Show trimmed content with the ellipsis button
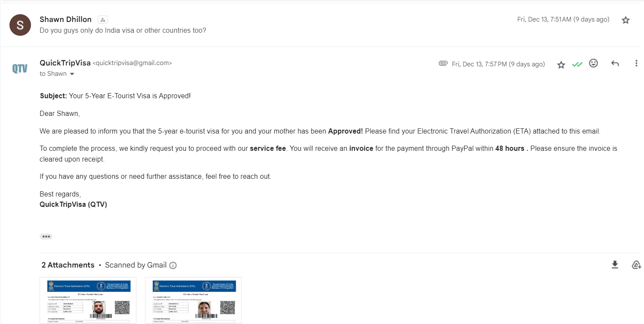 pos(46,237)
